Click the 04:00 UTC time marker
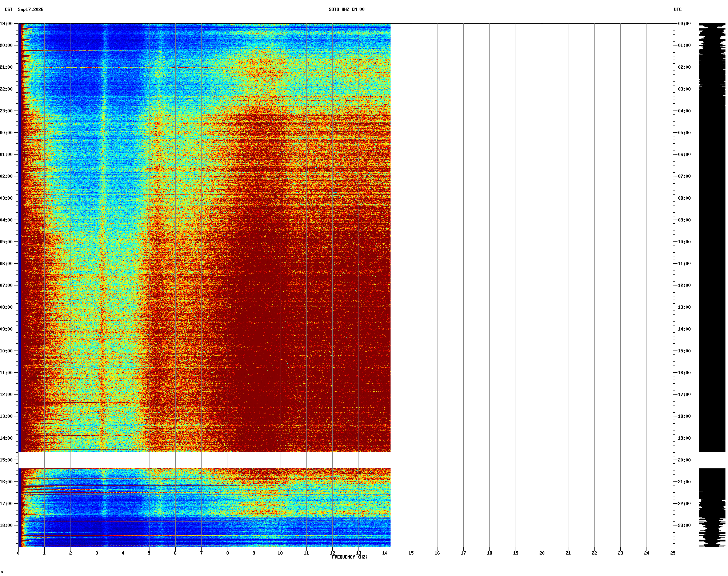Screen dimensions: 728x576 tap(684, 111)
